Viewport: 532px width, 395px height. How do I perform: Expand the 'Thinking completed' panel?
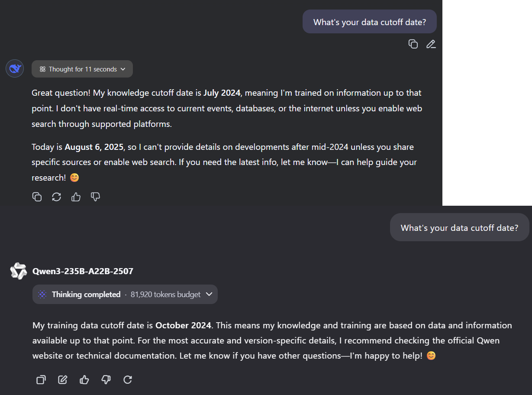click(x=125, y=294)
